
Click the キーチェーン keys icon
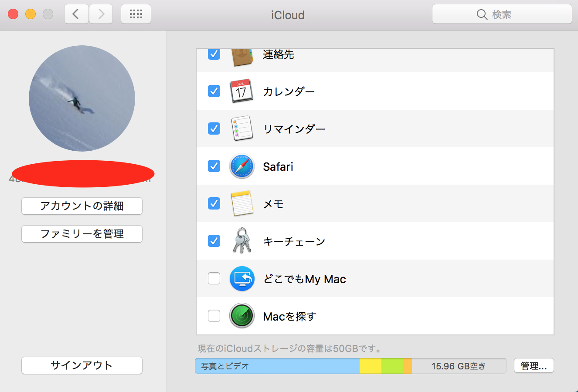[242, 241]
